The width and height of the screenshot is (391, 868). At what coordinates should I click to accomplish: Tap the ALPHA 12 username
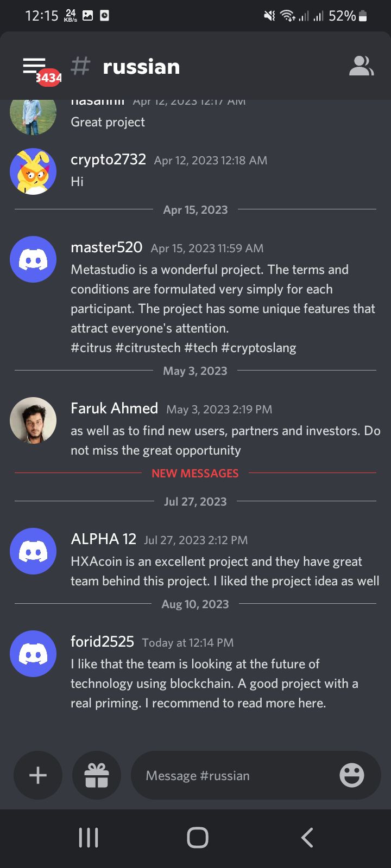[x=103, y=539]
